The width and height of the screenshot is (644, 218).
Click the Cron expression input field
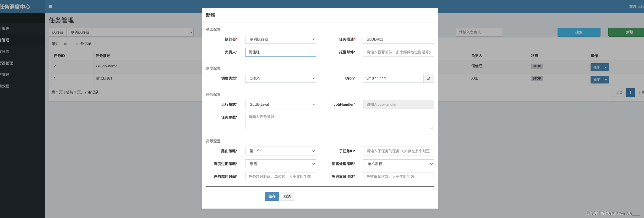point(393,78)
